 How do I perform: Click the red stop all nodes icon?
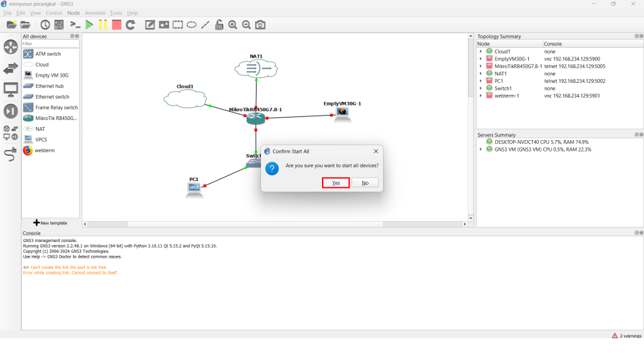tap(116, 25)
